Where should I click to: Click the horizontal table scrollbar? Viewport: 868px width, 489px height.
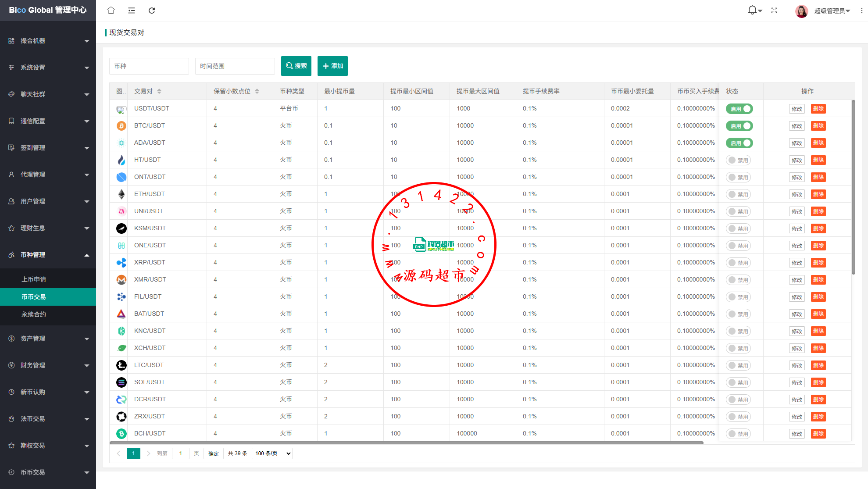tap(407, 443)
